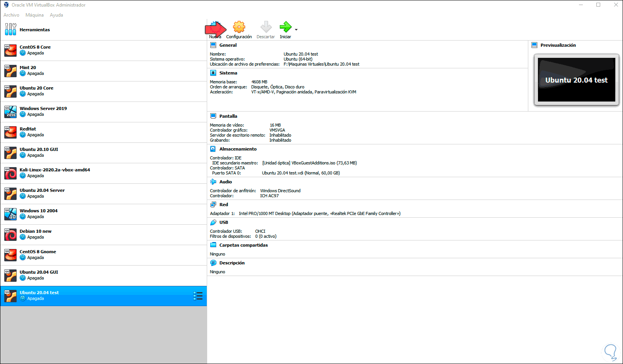
Task: Open the Máquina menu
Action: [x=34, y=15]
